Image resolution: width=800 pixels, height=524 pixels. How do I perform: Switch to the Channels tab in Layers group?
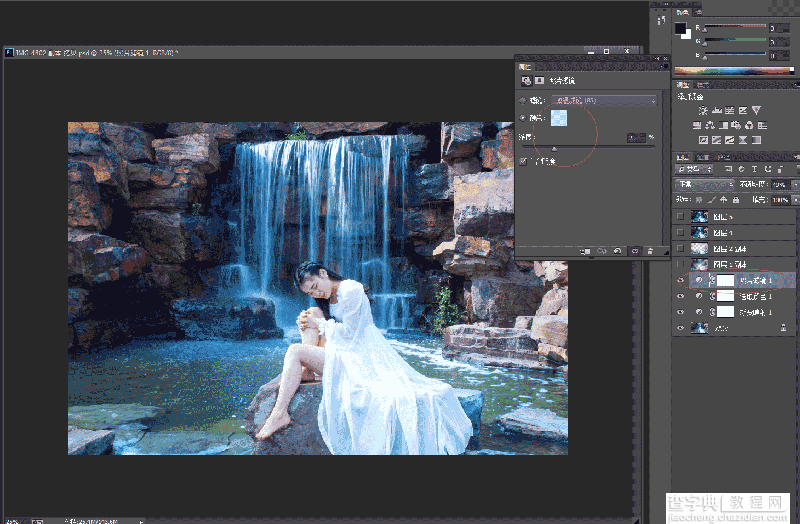click(x=703, y=157)
